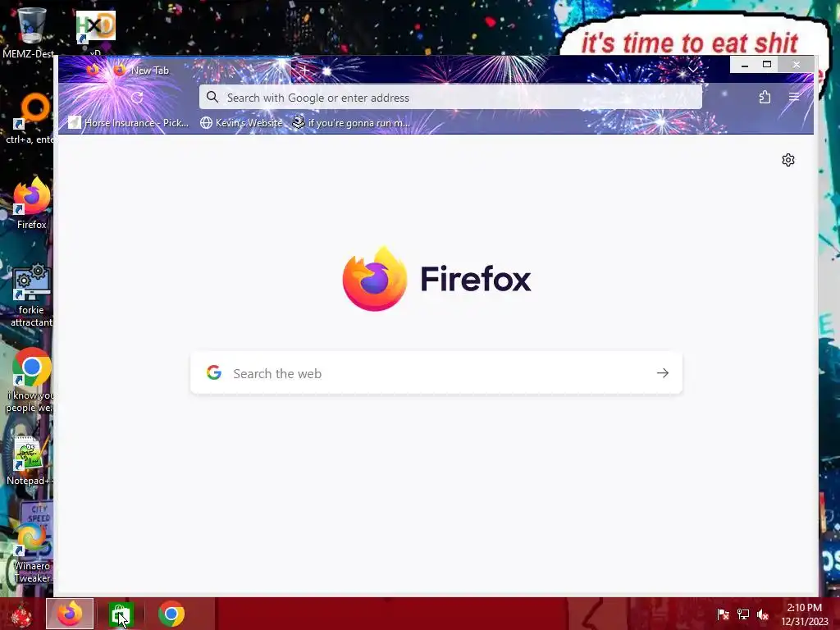Open Google Chrome from the taskbar
840x630 pixels.
[171, 614]
